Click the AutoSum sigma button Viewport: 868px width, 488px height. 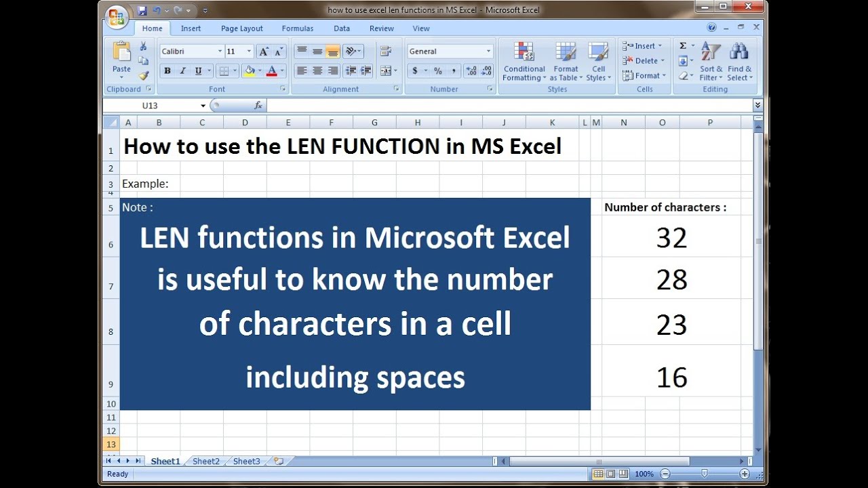coord(683,46)
